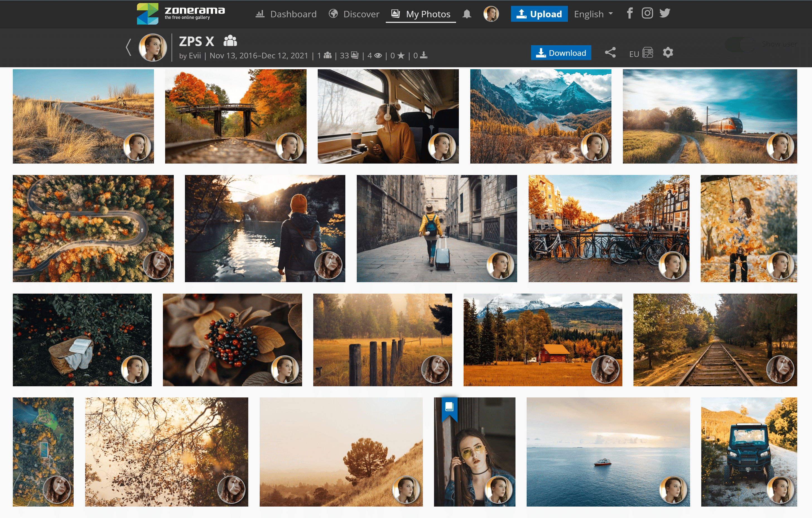The image size is (812, 518).
Task: Open the author link Evii
Action: click(x=195, y=55)
